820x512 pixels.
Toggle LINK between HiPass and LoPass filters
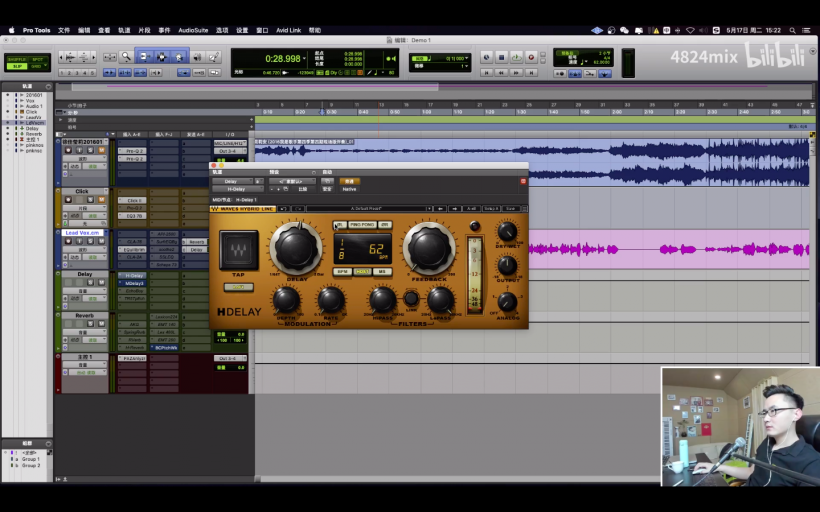412,299
